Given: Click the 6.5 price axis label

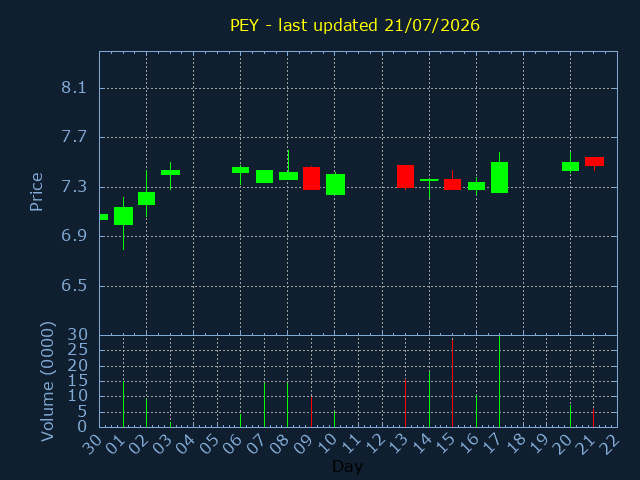Looking at the screenshot, I should pyautogui.click(x=74, y=285).
